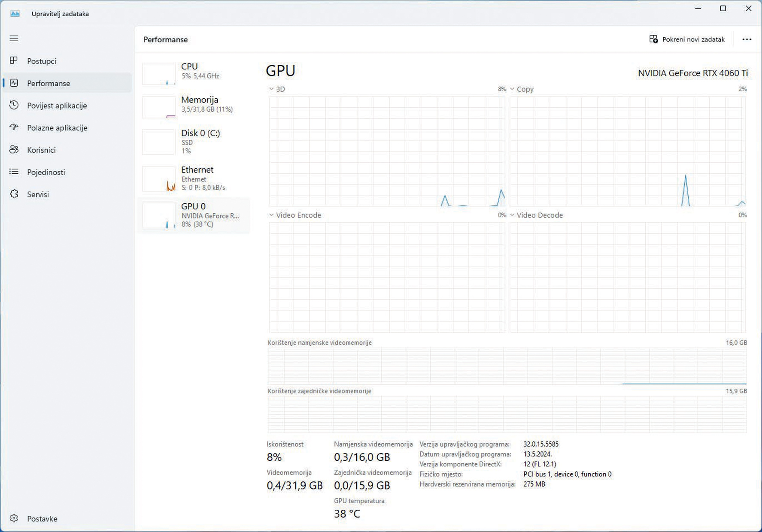Click the 275 MB reserved memory value
The width and height of the screenshot is (762, 532).
534,484
